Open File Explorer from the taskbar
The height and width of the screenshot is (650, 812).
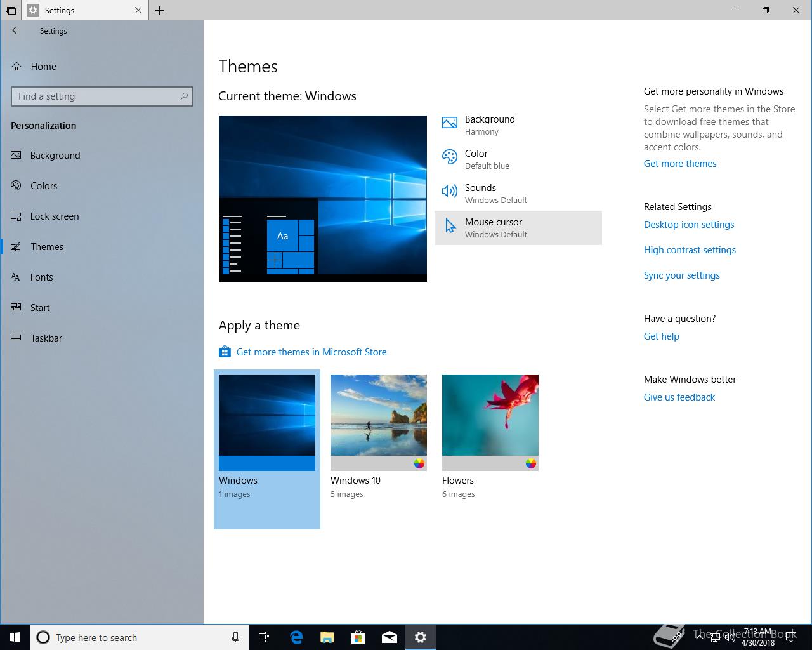327,637
